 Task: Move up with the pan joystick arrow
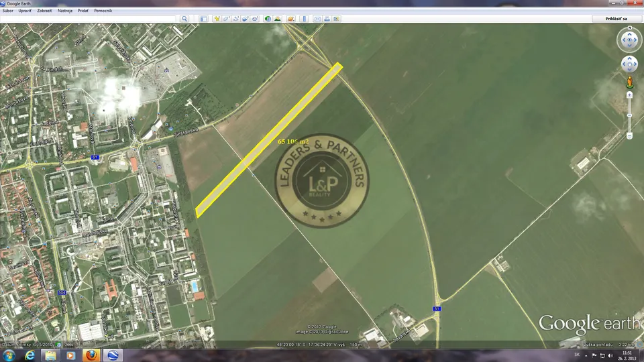pos(630,59)
